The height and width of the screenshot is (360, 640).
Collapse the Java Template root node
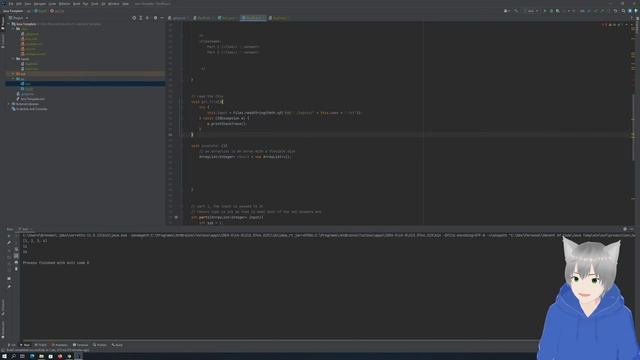click(x=9, y=24)
